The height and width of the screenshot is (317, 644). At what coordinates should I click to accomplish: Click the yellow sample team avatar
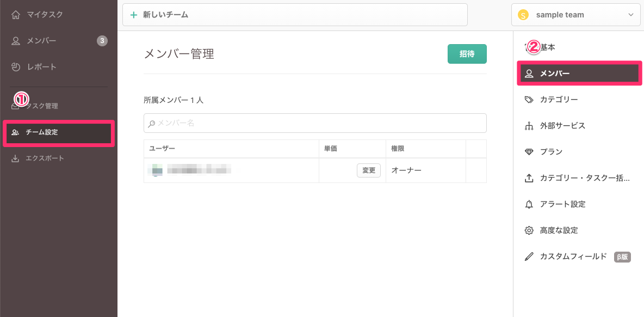click(x=523, y=15)
